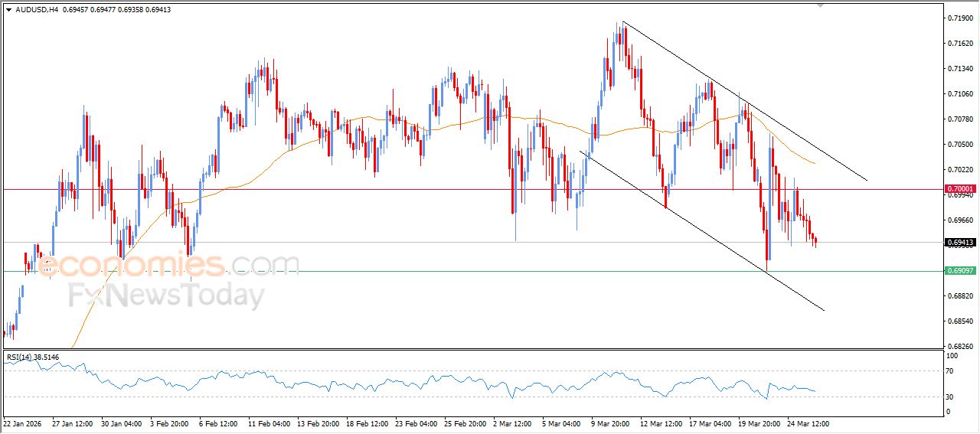The width and height of the screenshot is (980, 434).
Task: Select the green 0.69097 price level label
Action: click(960, 271)
